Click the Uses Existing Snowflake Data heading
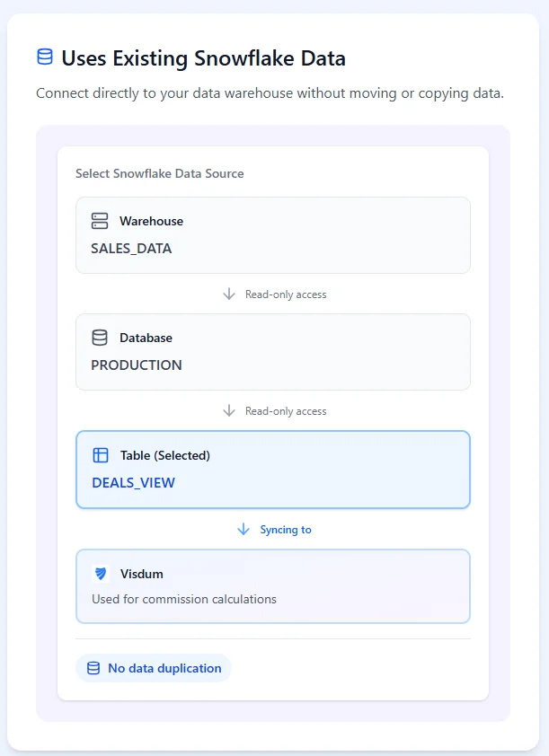The width and height of the screenshot is (549, 756). 203,58
